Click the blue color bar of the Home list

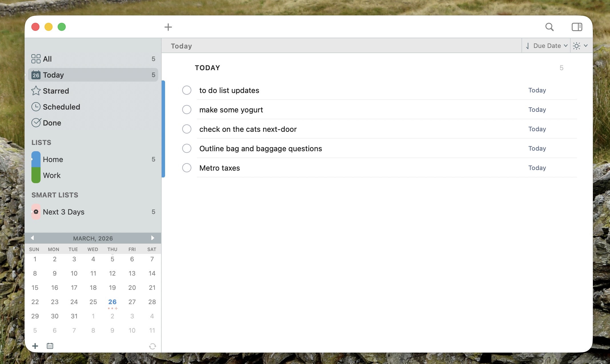click(x=35, y=159)
